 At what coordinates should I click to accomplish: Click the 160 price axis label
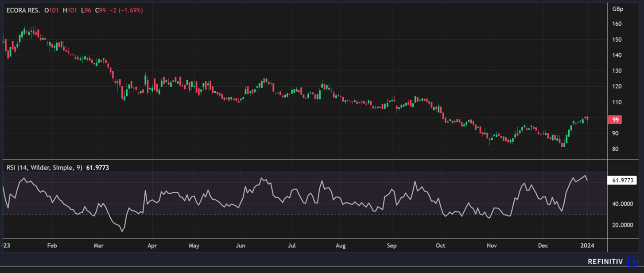(617, 24)
